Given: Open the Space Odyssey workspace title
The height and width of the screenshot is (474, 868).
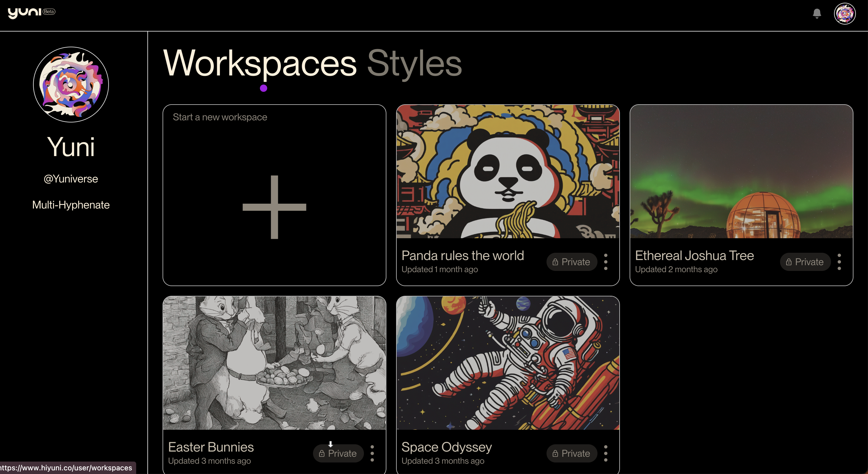Looking at the screenshot, I should pos(446,447).
